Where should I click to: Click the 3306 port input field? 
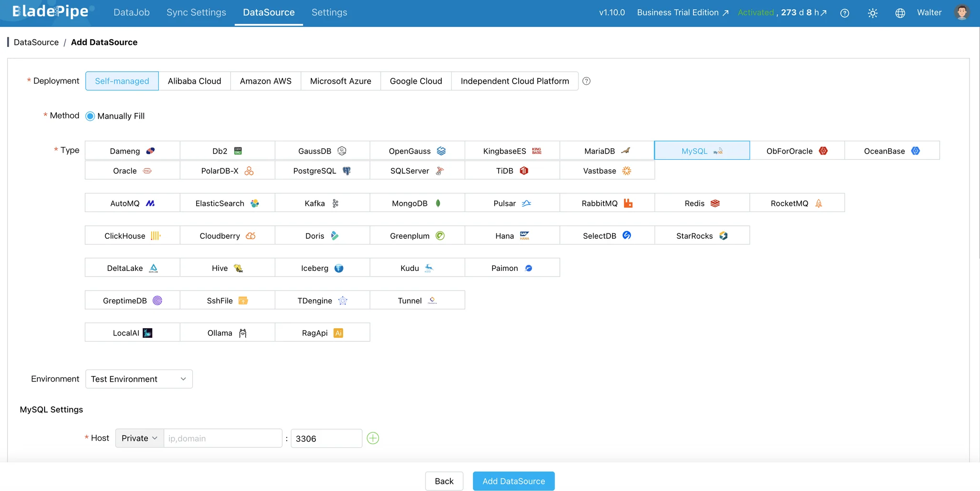[326, 438]
